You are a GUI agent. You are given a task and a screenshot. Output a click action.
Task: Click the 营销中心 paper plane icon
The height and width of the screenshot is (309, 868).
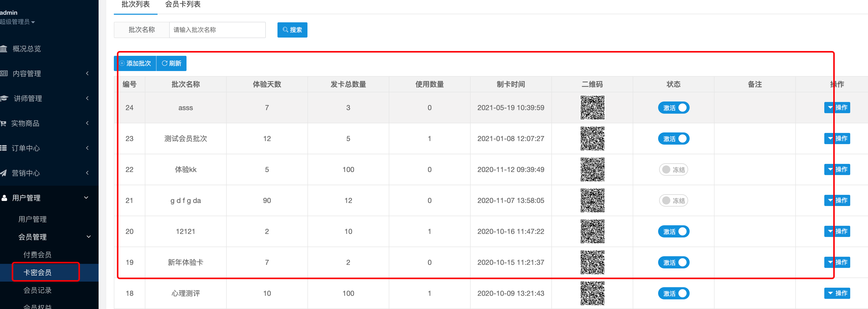point(3,173)
